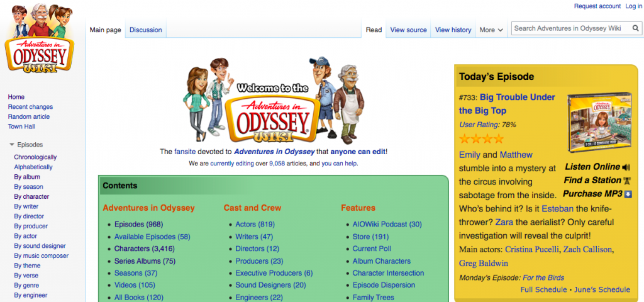Viewport: 644px width, 302px height.
Task: Browse episodes Alphabetically
Action: click(33, 167)
